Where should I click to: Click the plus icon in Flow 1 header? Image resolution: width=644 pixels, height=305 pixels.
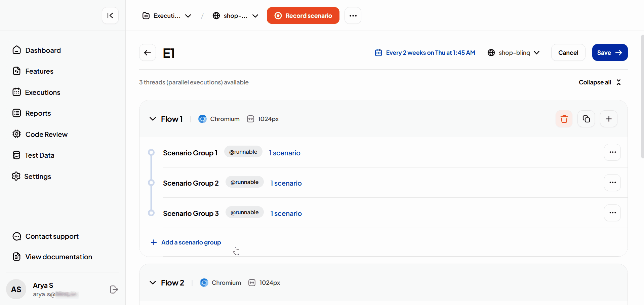point(609,119)
